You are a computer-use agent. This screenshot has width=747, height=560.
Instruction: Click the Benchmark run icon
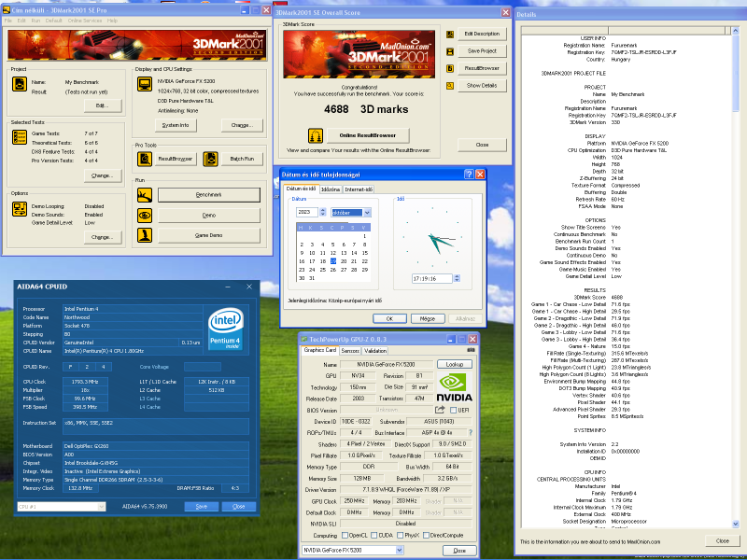145,195
